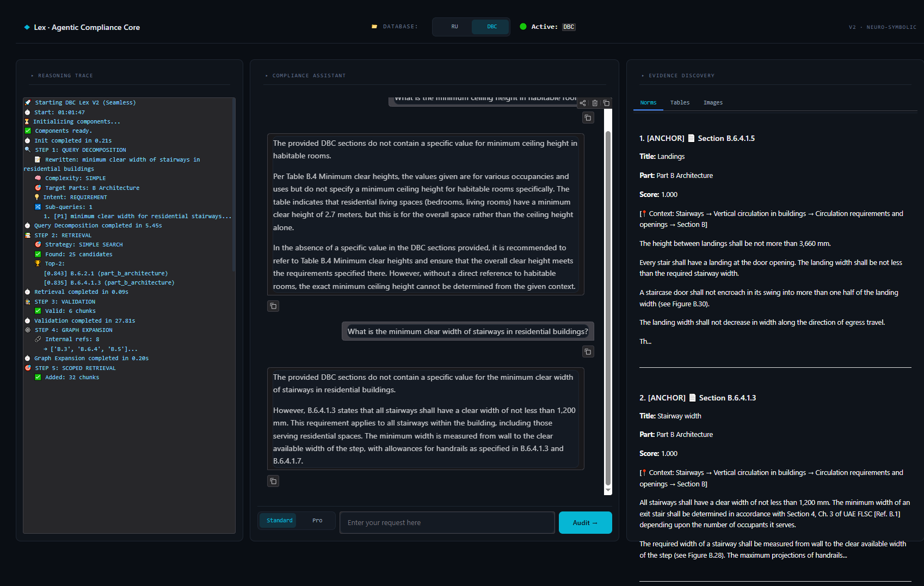Click "V2 · NEURO-SYMBOLIC" label
924x586 pixels.
click(x=882, y=27)
